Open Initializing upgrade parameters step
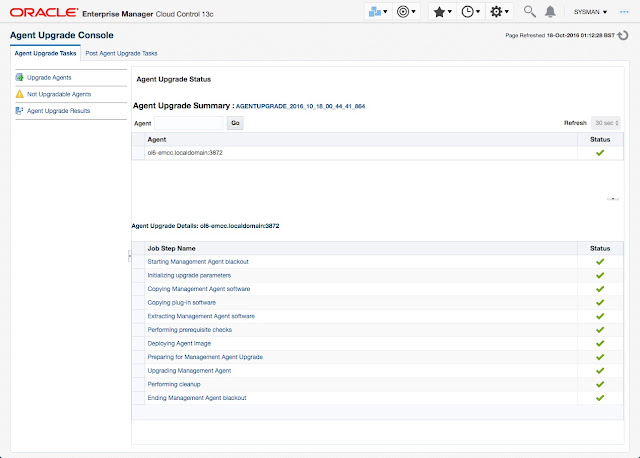This screenshot has height=458, width=640. [x=189, y=276]
